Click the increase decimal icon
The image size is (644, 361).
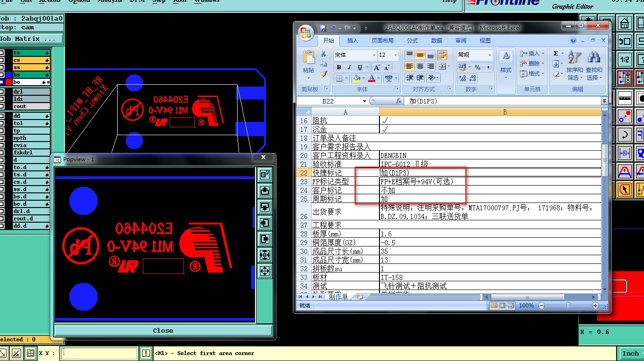(x=462, y=78)
